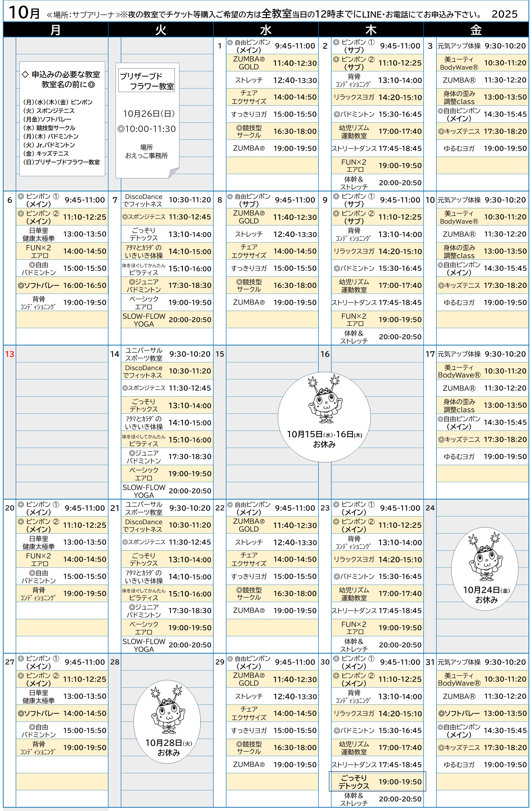Click ◎ソフトバレー 16:00-16:50 on the 6th

(x=62, y=285)
